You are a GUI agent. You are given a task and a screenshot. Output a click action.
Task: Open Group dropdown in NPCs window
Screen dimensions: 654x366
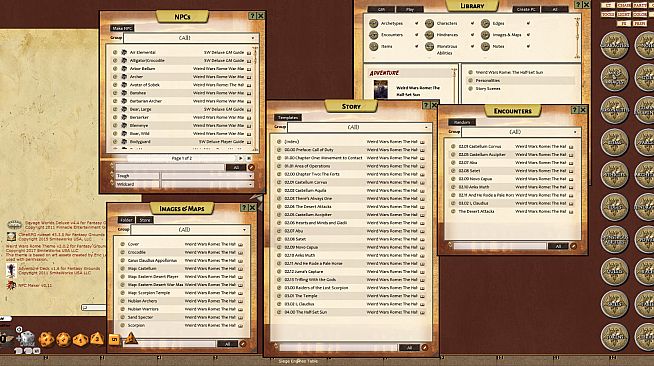click(190, 38)
